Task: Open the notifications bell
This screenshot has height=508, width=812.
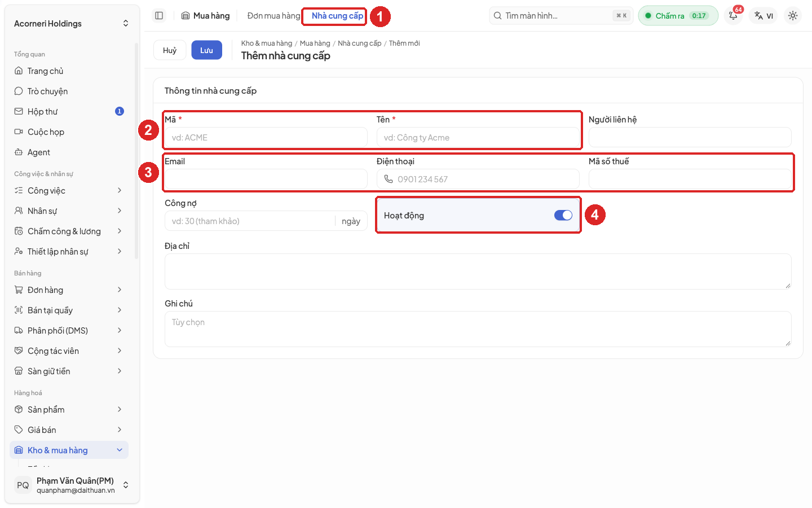Action: click(x=733, y=16)
